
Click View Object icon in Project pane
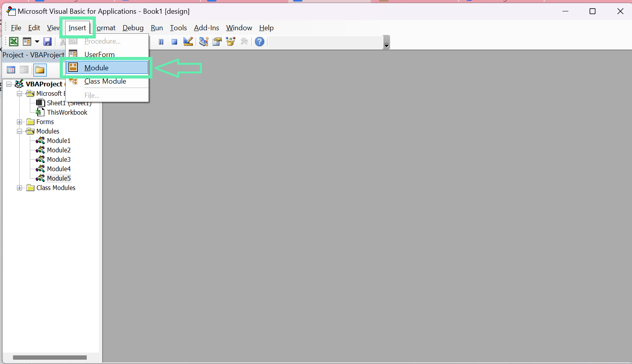(24, 70)
